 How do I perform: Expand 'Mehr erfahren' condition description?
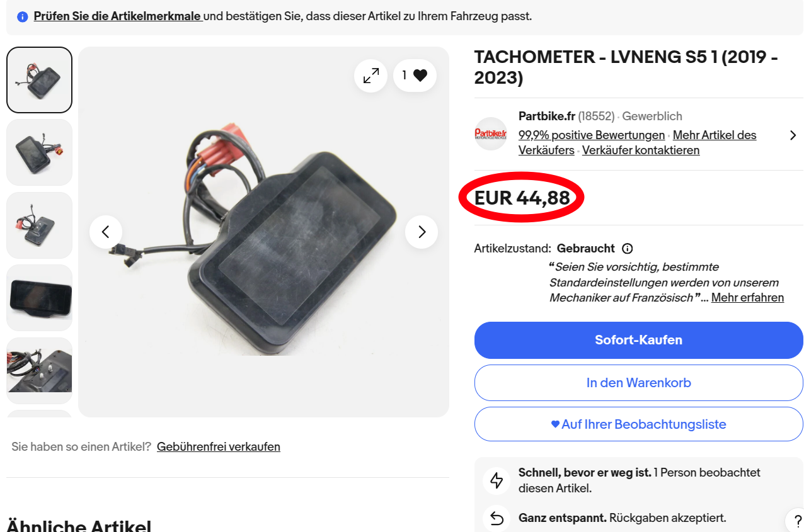[x=747, y=298]
